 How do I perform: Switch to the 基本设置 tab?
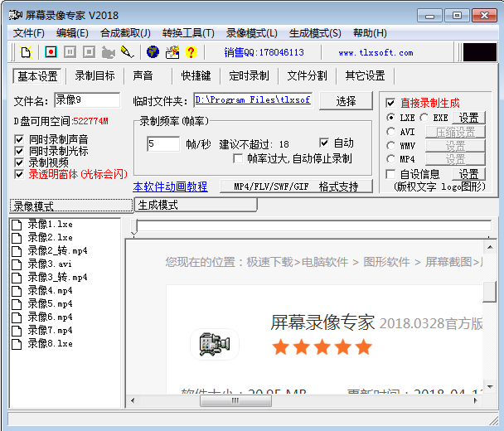click(37, 76)
